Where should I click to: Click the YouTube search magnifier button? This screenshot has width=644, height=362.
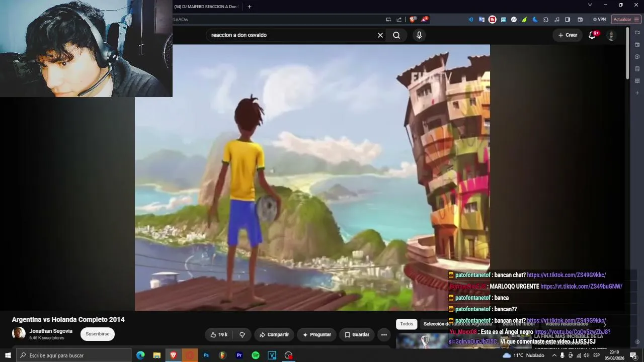396,35
